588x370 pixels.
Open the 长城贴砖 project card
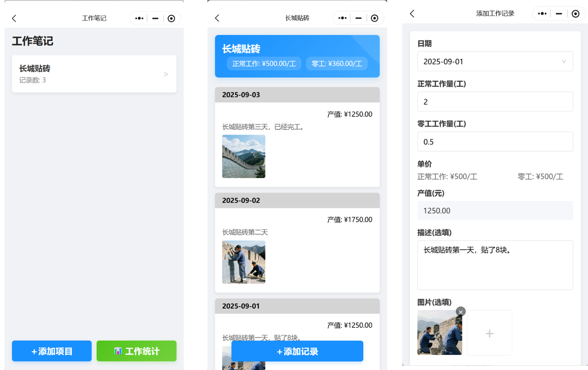click(x=94, y=74)
